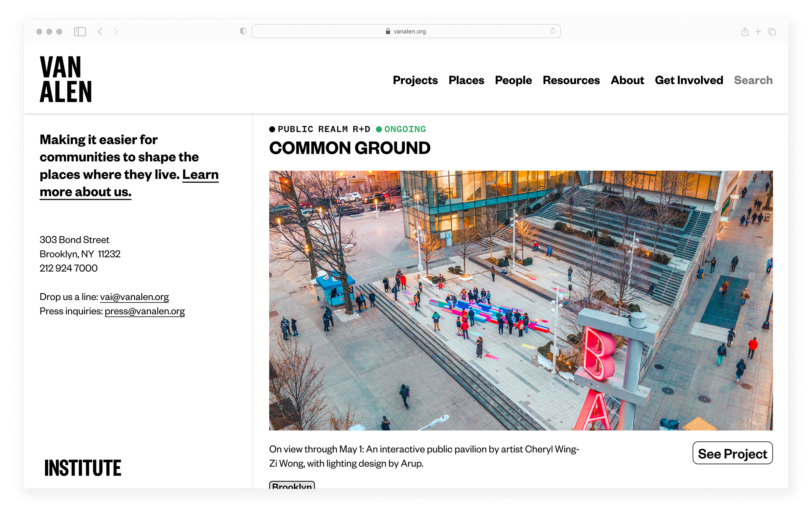Viewport: 812px width, 508px height.
Task: Click the vanalen.org address bar
Action: pos(406,31)
